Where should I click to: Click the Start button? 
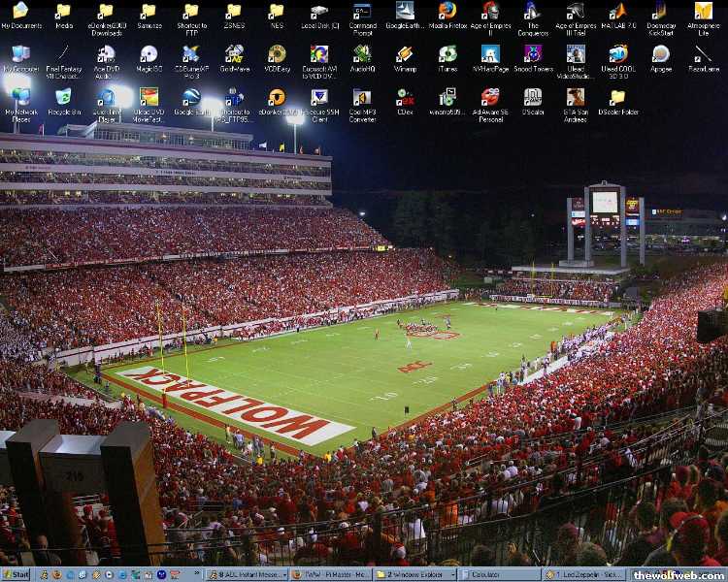pos(17,575)
